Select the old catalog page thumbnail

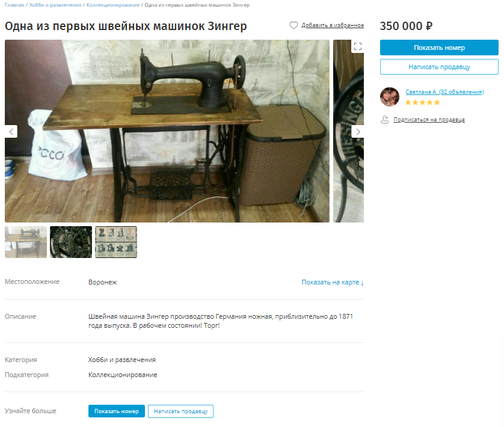point(116,242)
